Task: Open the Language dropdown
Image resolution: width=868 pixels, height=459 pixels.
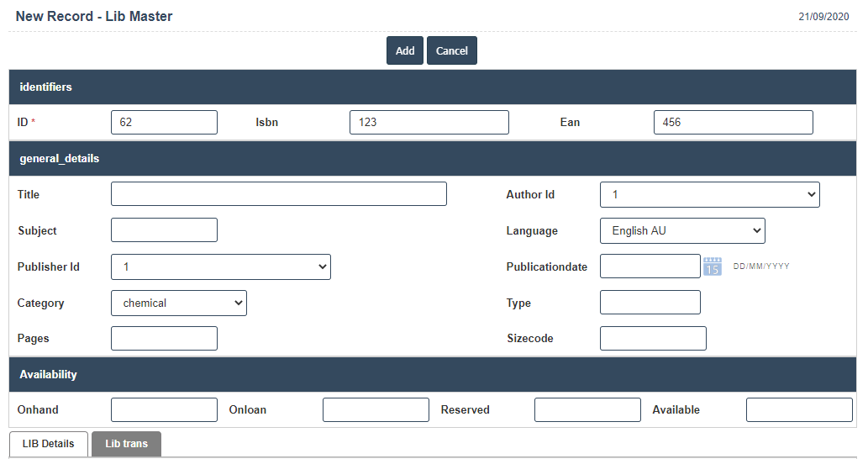Action: coord(682,230)
